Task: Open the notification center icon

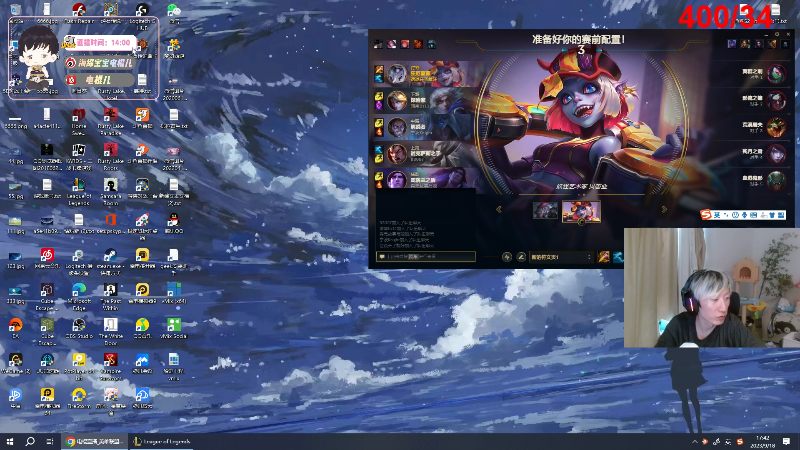Action: click(x=786, y=441)
